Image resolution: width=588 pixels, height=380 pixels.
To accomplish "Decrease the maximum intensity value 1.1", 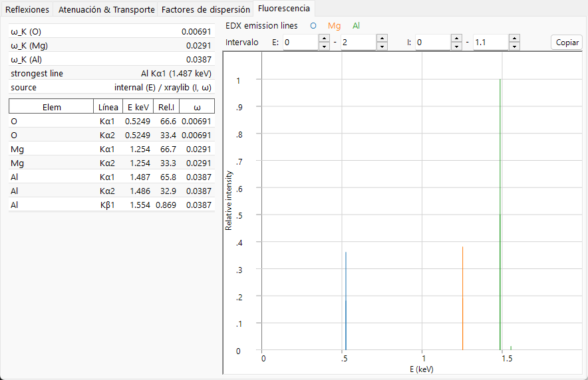I will click(515, 46).
